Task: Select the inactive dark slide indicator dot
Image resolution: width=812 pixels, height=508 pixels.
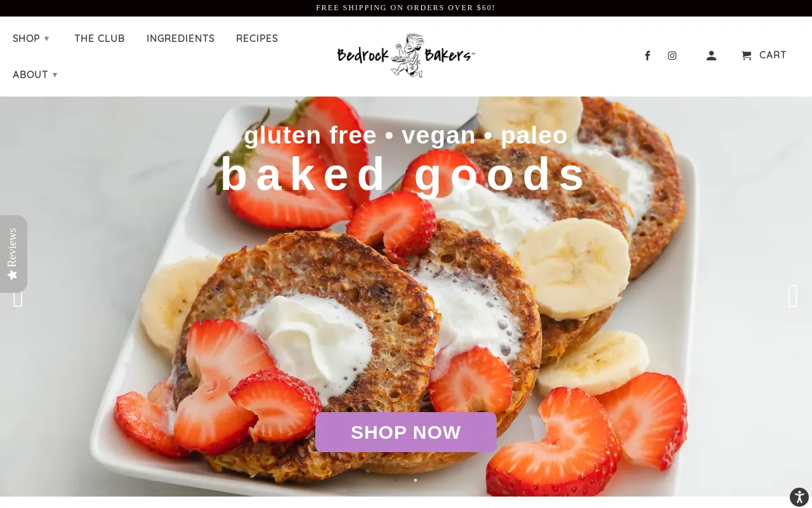Action: coord(397,480)
